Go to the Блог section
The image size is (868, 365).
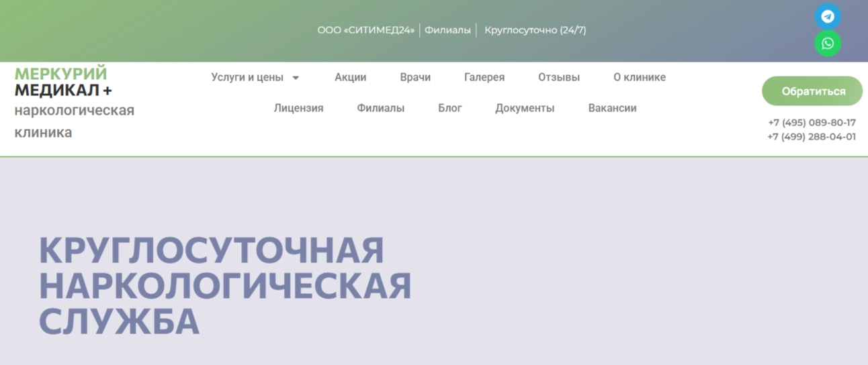(449, 108)
